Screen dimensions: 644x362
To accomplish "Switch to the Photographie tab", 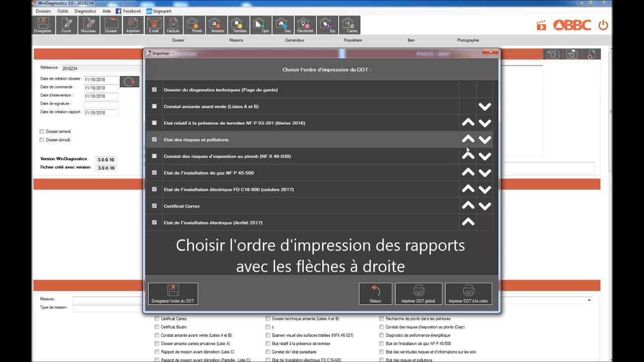I will [468, 40].
